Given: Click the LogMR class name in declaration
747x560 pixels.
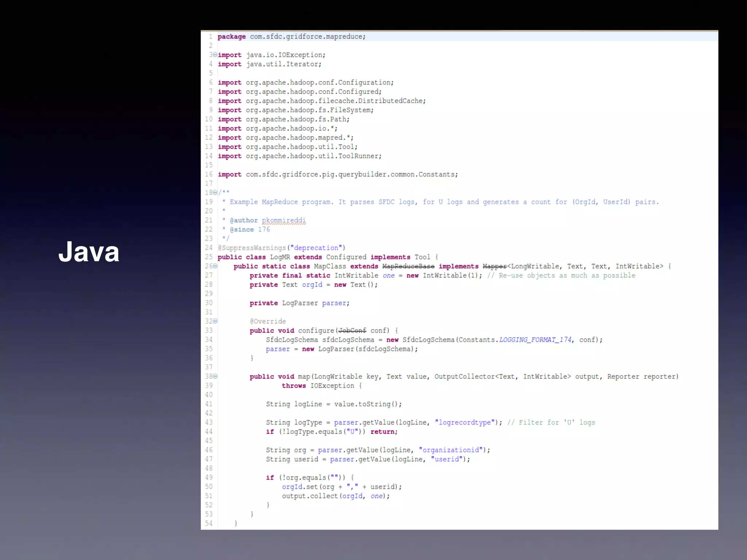Looking at the screenshot, I should (x=280, y=257).
